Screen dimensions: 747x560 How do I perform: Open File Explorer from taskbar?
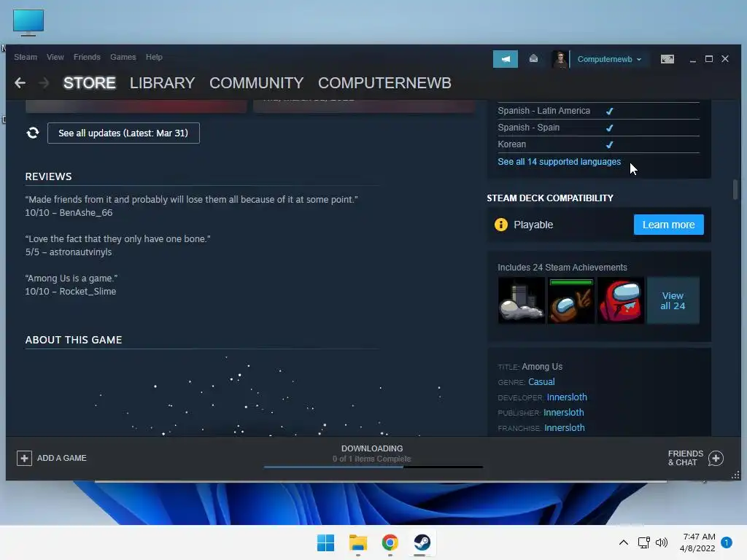click(357, 542)
